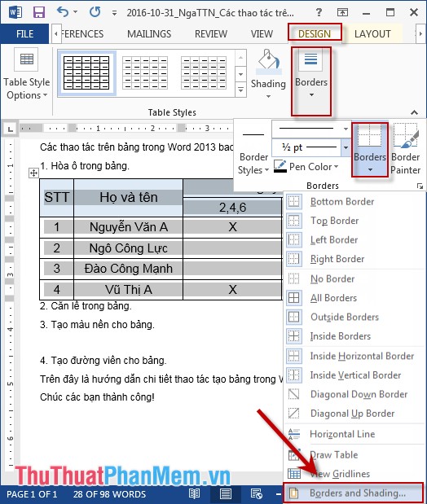427x504 pixels.
Task: Apply Inside Horizontal Border
Action: tap(354, 356)
